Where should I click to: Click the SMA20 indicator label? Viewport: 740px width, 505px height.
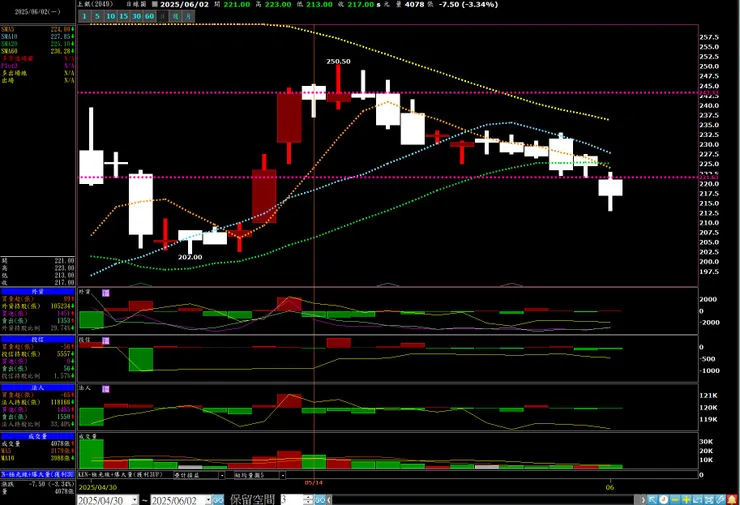[x=9, y=44]
